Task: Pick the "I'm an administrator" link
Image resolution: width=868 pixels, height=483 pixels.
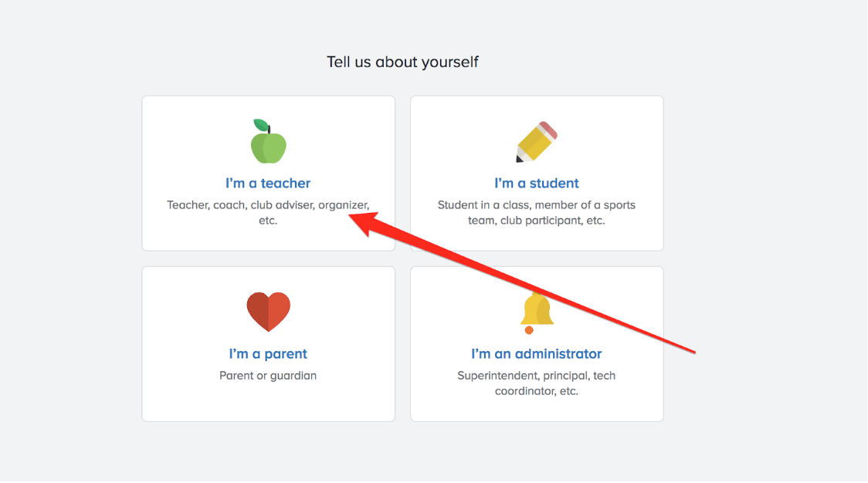Action: (x=537, y=354)
